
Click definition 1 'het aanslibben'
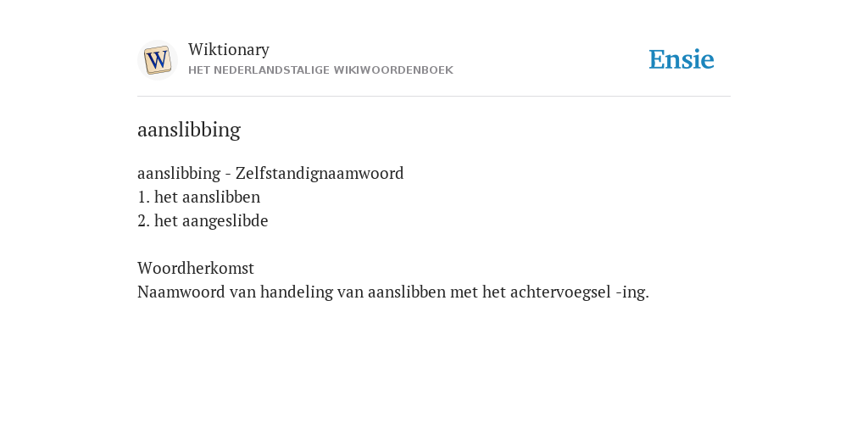198,197
